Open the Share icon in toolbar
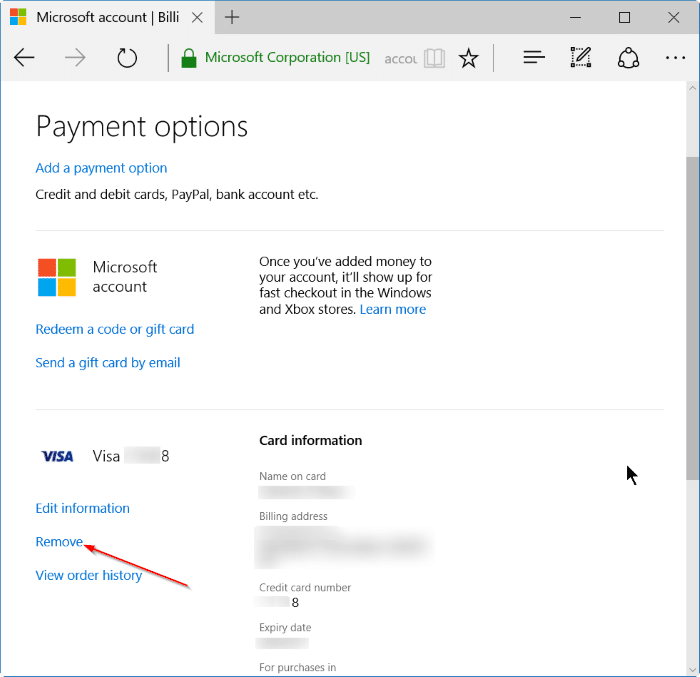 tap(628, 58)
